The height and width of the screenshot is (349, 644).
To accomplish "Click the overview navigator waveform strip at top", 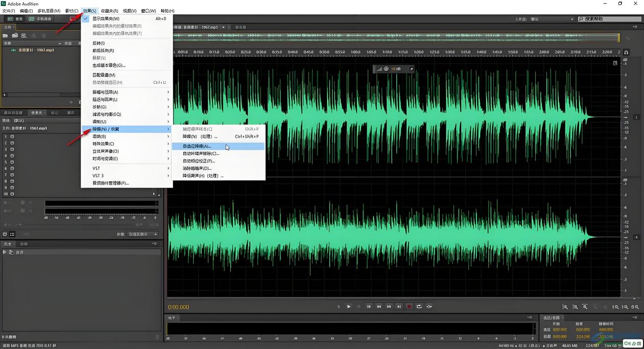I will (x=396, y=37).
